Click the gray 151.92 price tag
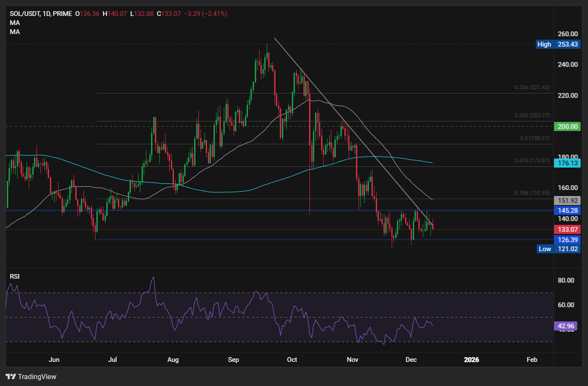This screenshot has height=386, width=588. click(x=568, y=200)
